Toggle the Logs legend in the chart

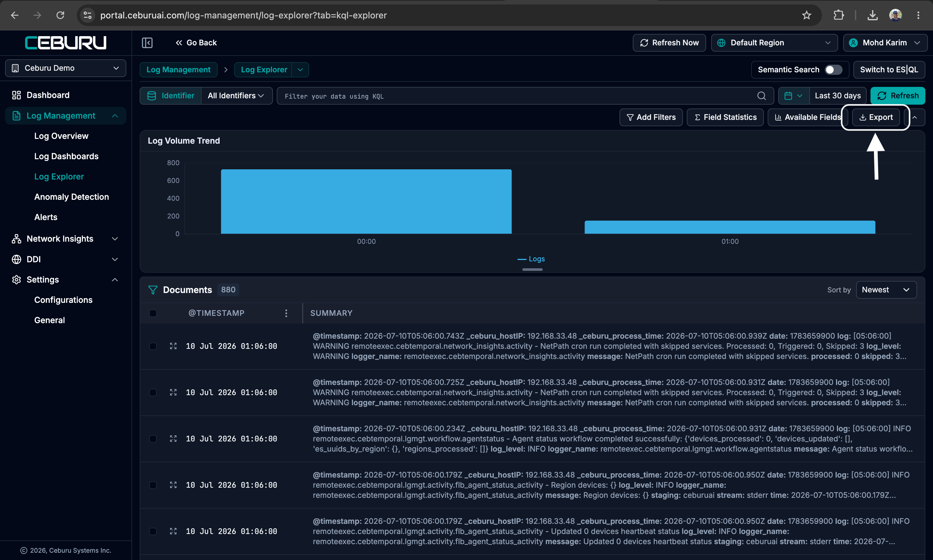[531, 259]
